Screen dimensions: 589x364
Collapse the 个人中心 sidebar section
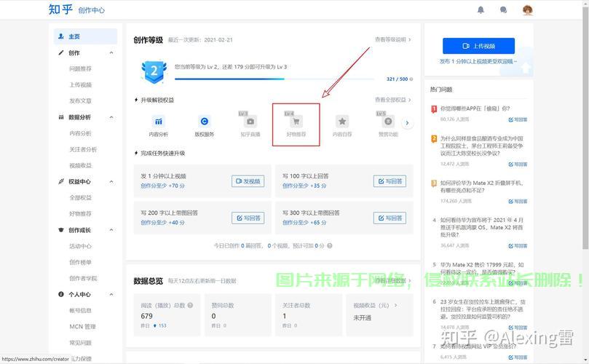[111, 294]
